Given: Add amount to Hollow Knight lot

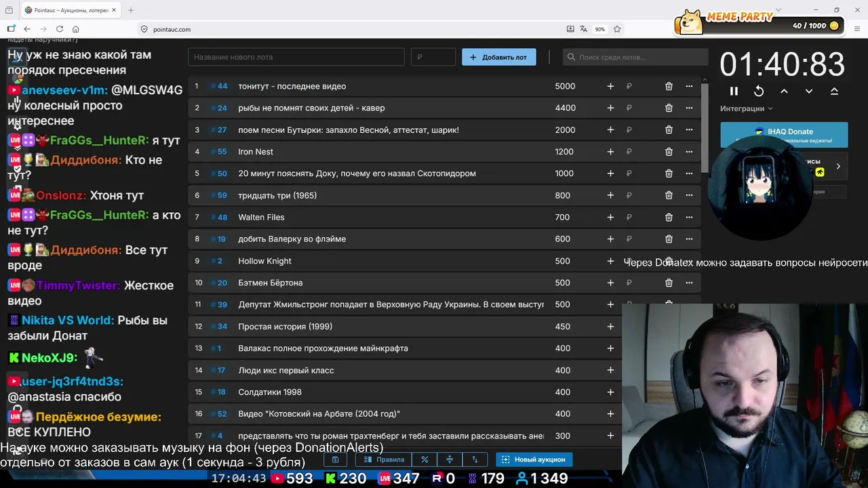Looking at the screenshot, I should 610,261.
